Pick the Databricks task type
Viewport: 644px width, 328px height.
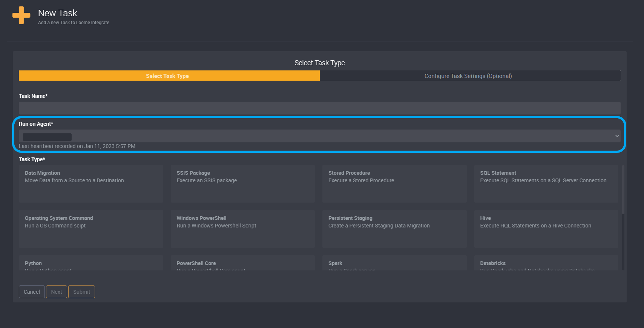point(546,263)
